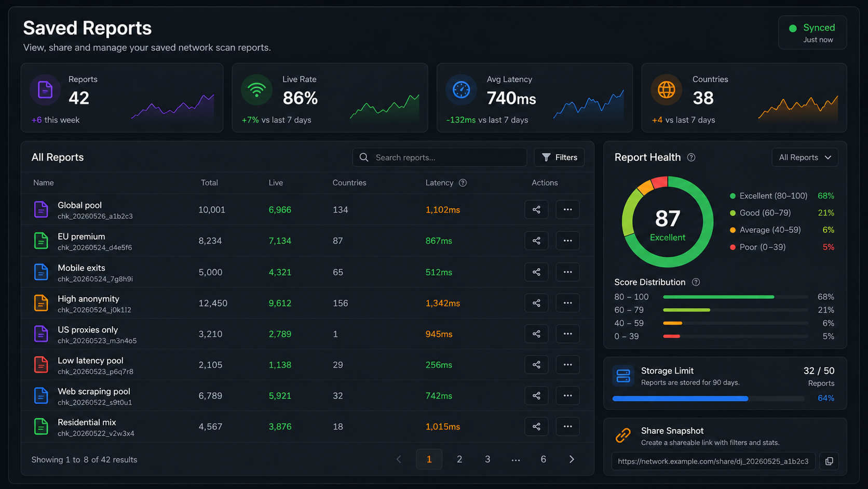Share the US proxies only report

tap(536, 334)
